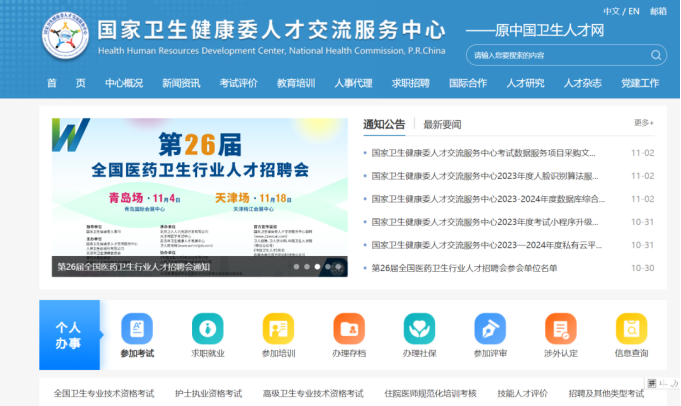This screenshot has width=681, height=406.
Task: Click the input method indicator icon
Action: coord(652,383)
